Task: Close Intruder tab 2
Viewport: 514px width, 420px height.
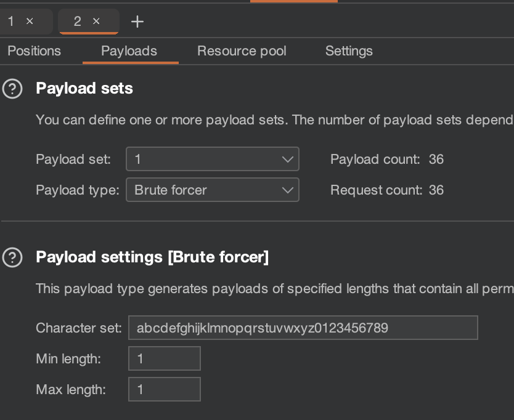Action: point(96,22)
